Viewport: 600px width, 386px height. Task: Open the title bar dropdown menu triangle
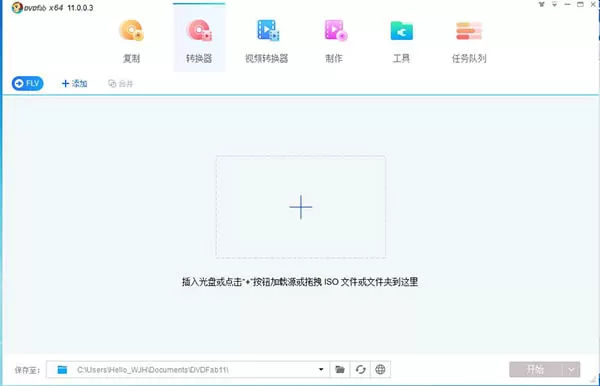(554, 5)
